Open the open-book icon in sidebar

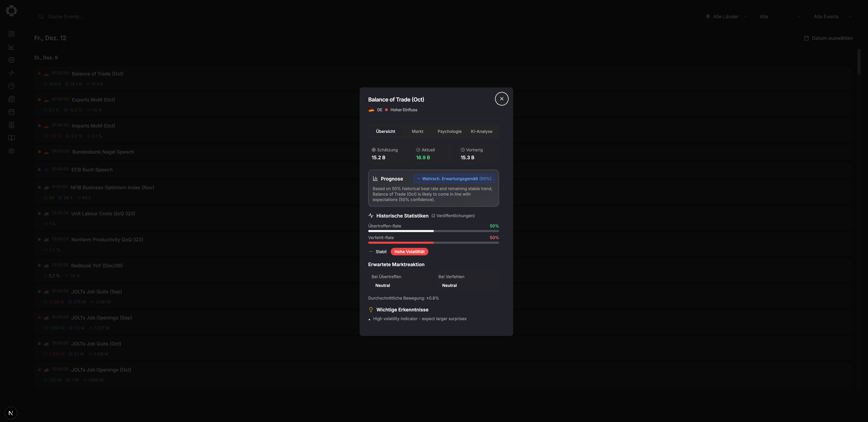click(11, 138)
